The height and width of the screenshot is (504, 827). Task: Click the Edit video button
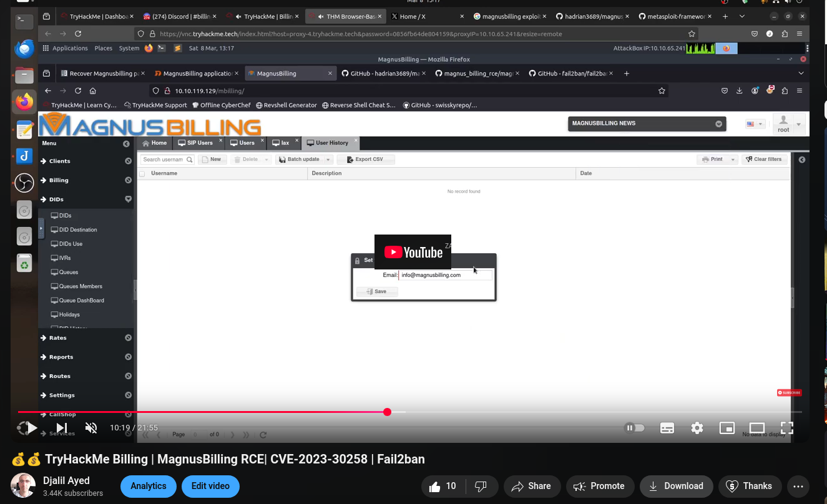(210, 486)
